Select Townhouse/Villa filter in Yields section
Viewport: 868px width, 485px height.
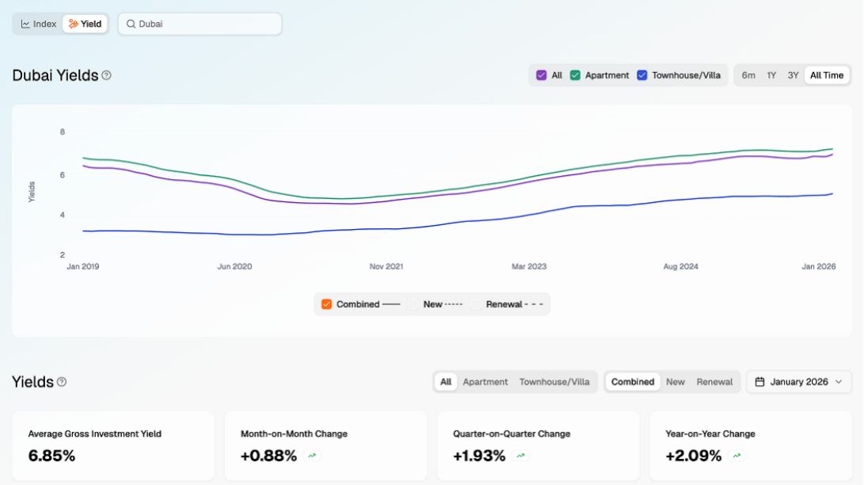pos(554,382)
